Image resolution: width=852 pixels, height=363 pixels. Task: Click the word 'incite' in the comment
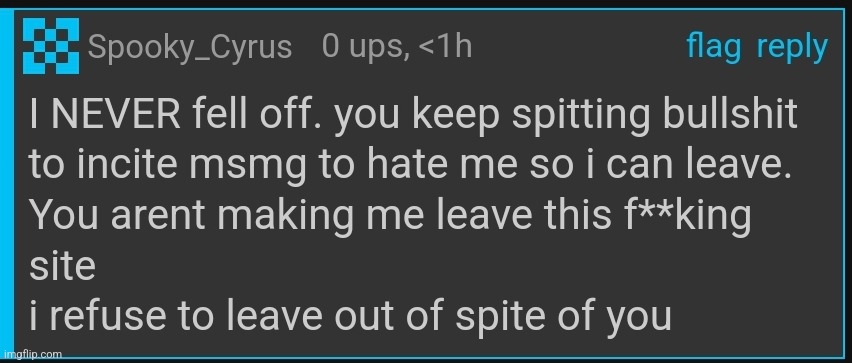coord(126,165)
